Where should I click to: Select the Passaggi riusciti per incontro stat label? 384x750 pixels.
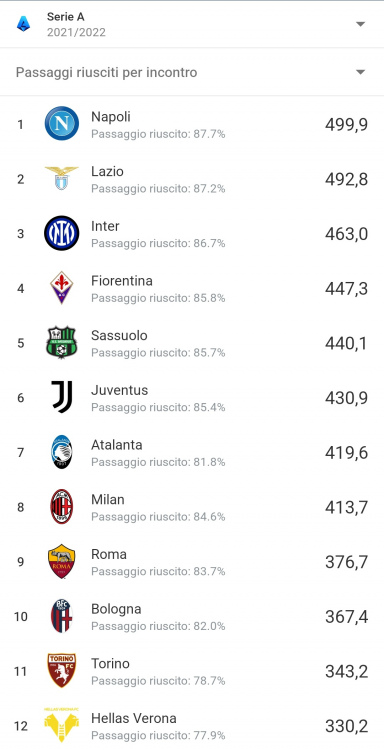pyautogui.click(x=107, y=73)
